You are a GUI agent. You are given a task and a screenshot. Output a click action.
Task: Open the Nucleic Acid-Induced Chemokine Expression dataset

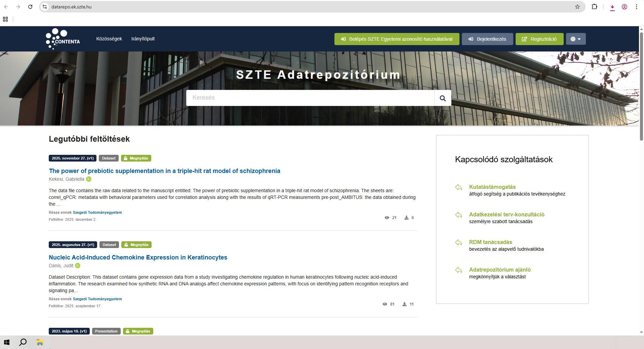tap(138, 257)
